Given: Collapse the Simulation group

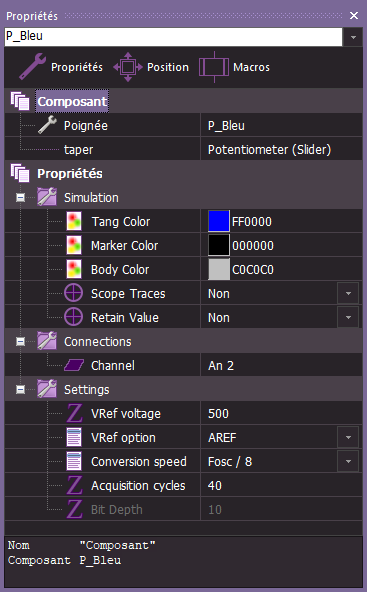Looking at the screenshot, I should point(20,197).
